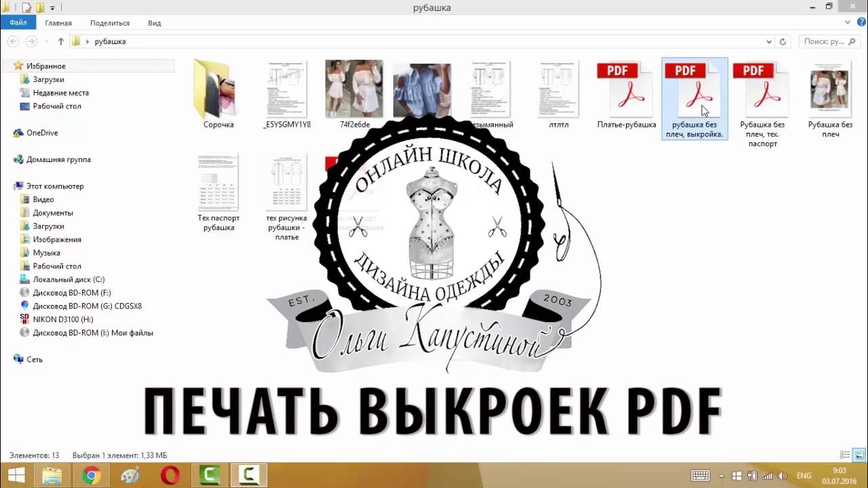Screen dimensions: 868x488
Task: Switch to the Главная ribbon tab
Action: click(58, 23)
